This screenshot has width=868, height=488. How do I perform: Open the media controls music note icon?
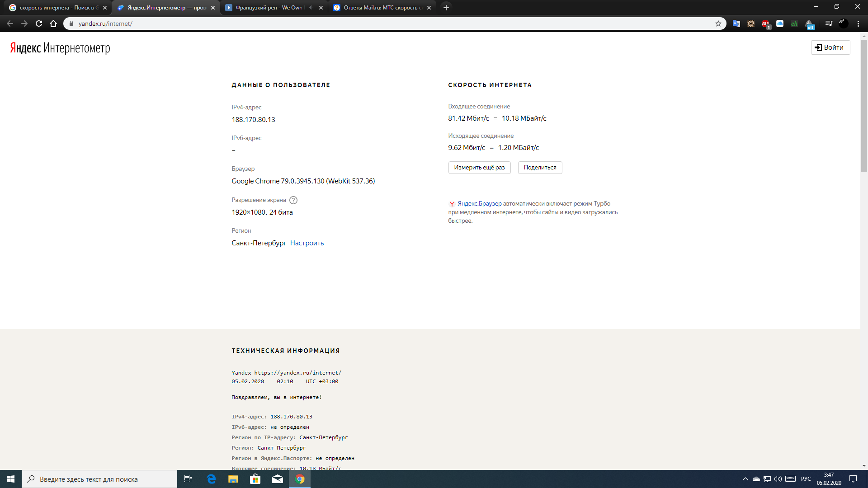click(829, 23)
